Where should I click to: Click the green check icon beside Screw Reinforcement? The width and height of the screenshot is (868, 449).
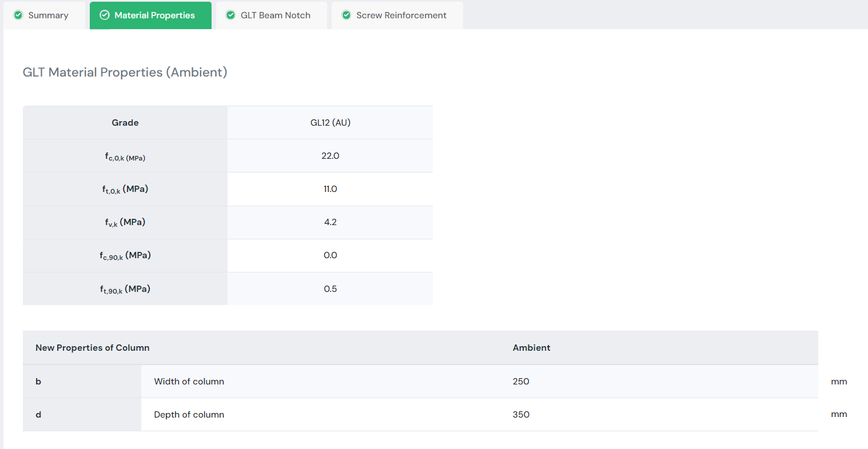(346, 15)
